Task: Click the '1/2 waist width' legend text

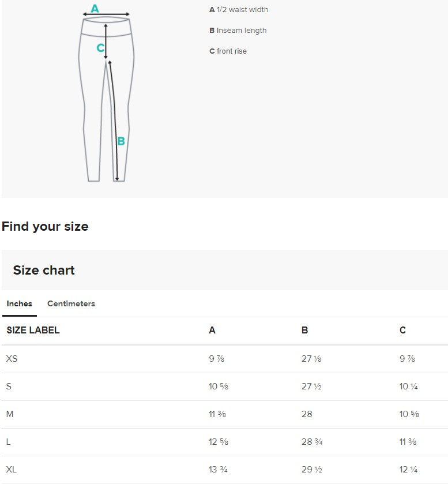Action: click(x=242, y=10)
